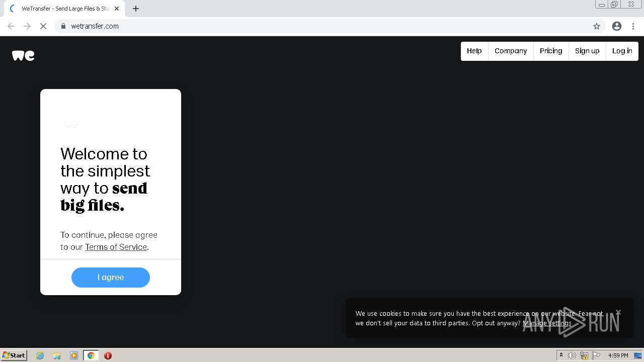Viewport: 644px width, 362px height.
Task: Open Internet Explorer from taskbar
Action: 40,355
